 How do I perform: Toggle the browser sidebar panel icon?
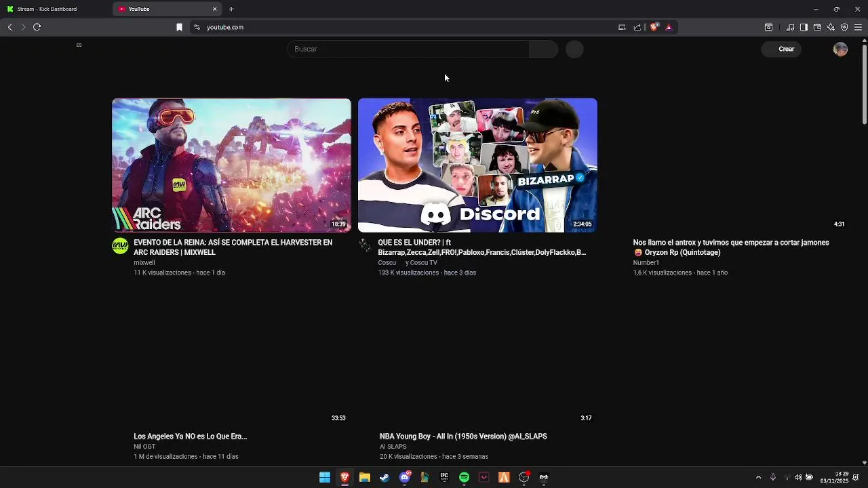(804, 27)
